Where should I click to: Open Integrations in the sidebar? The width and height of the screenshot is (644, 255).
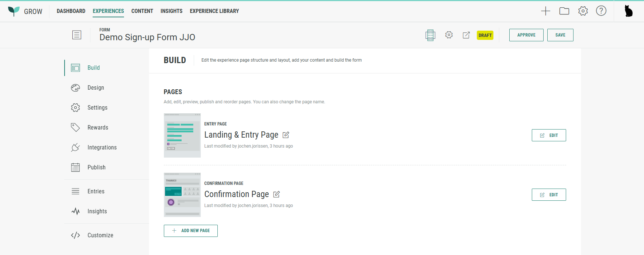(x=102, y=148)
